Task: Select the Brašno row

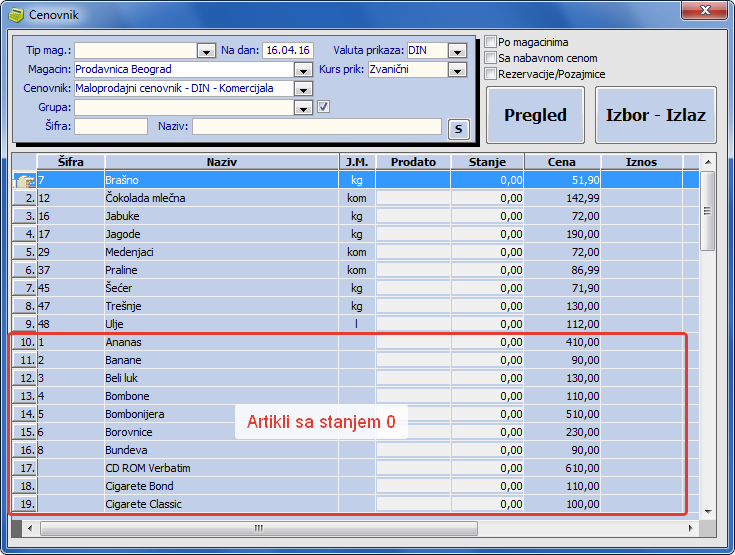Action: pos(355,180)
